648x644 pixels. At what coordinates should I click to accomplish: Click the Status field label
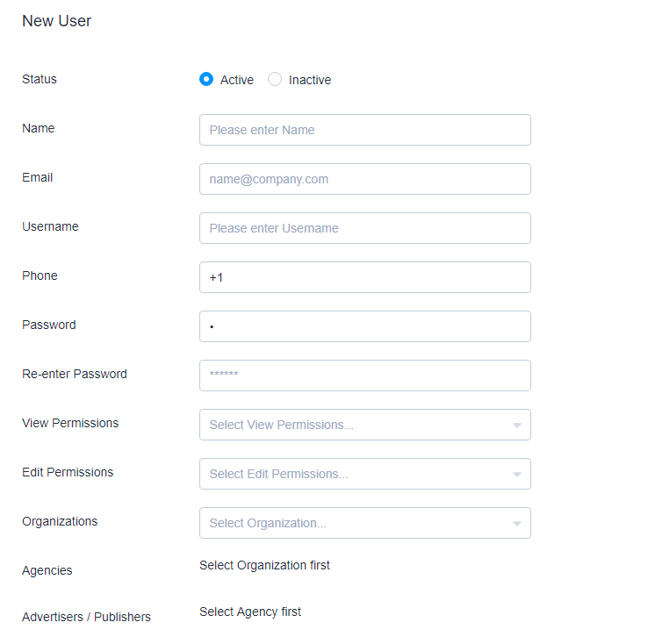coord(40,79)
